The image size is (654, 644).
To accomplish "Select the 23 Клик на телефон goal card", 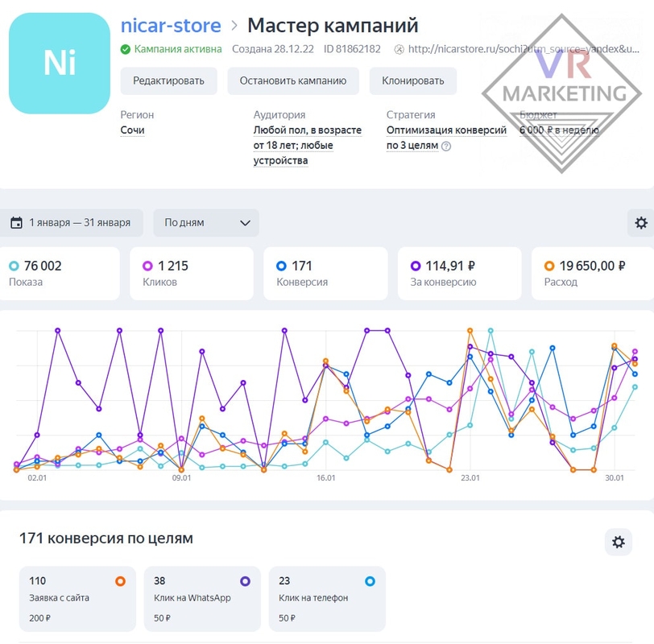I will [x=327, y=599].
